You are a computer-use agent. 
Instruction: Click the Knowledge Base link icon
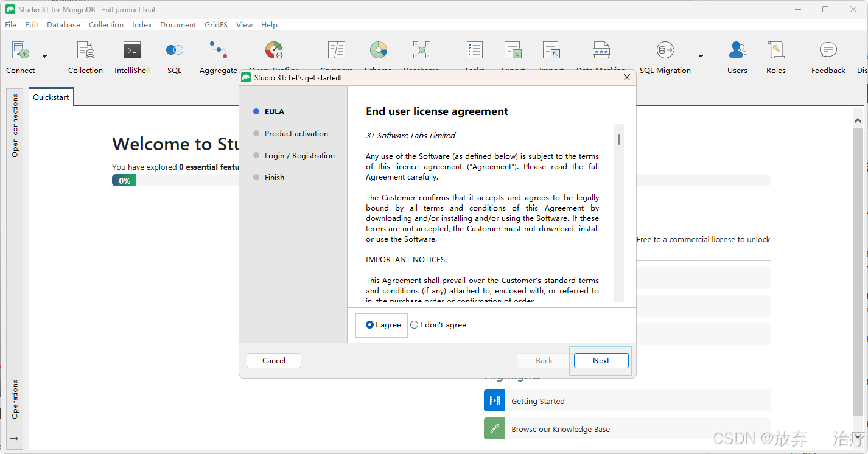pos(495,429)
